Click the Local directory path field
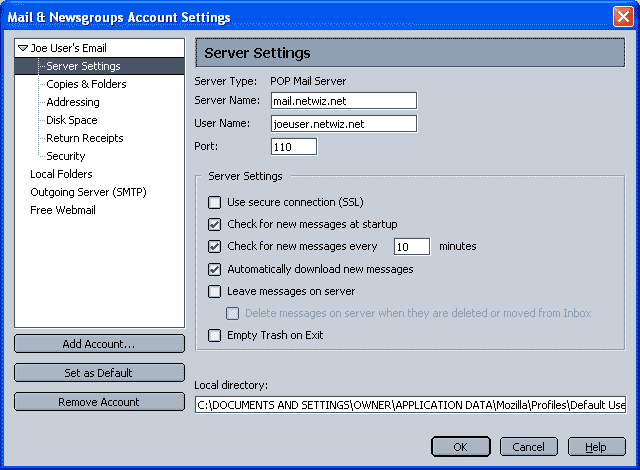 coord(410,405)
